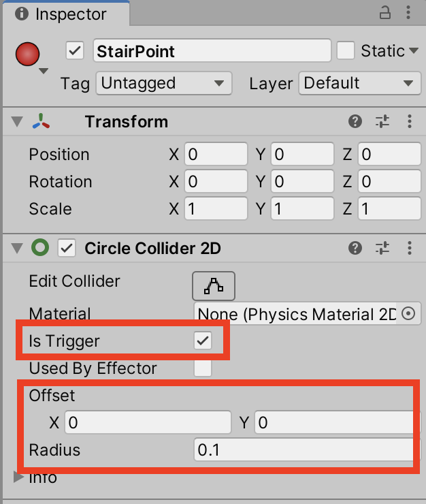Image resolution: width=426 pixels, height=504 pixels.
Task: Enable the Used By Effector checkbox
Action: (203, 368)
